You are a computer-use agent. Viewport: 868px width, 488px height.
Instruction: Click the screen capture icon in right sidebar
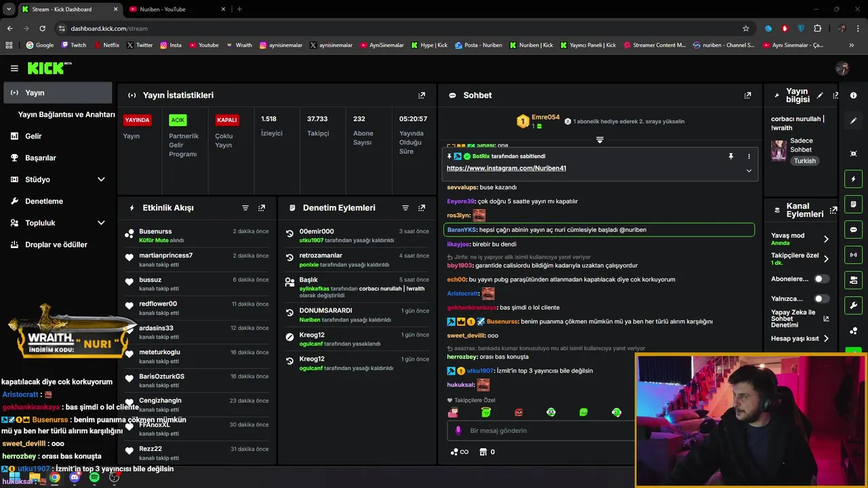(x=853, y=154)
